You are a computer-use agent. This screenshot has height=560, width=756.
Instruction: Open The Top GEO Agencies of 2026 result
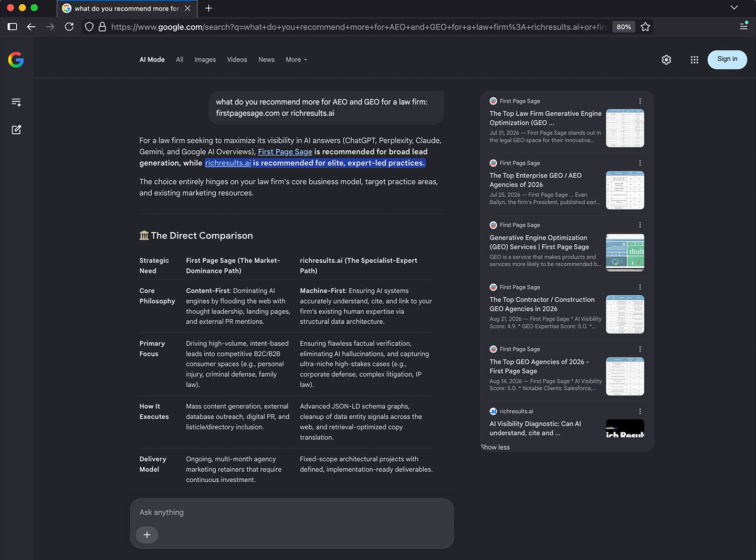click(x=539, y=366)
